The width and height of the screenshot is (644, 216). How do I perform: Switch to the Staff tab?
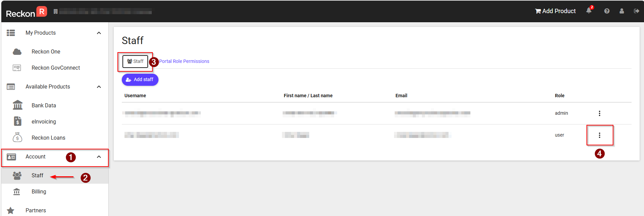click(135, 61)
